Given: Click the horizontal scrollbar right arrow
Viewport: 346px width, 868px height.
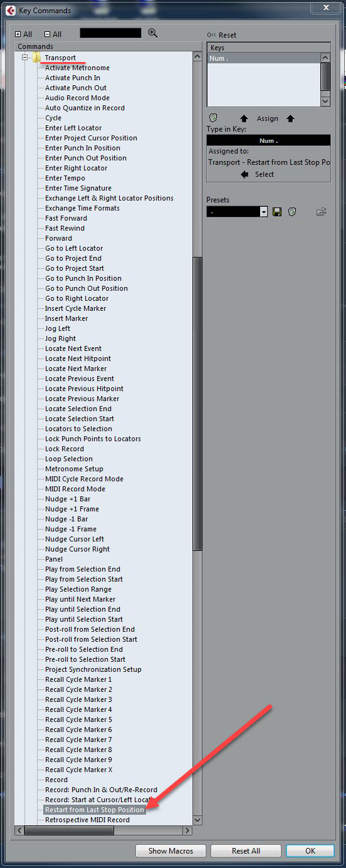Looking at the screenshot, I should (187, 830).
